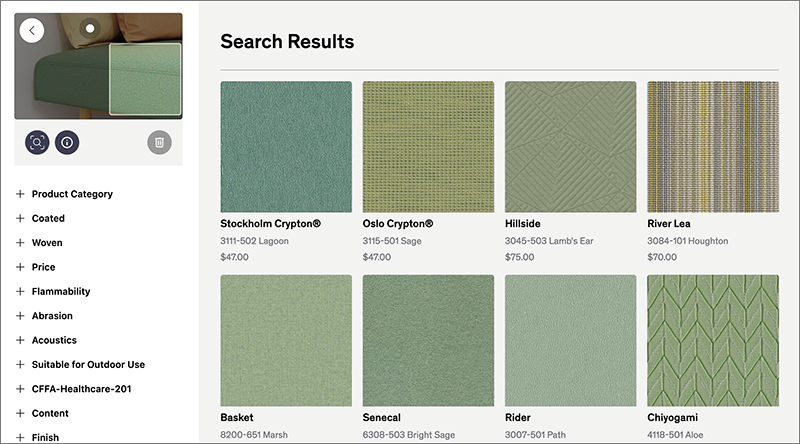Viewport: 800px width, 444px height.
Task: Open the Stockholm Crypton Lagoon swatch
Action: [286, 146]
